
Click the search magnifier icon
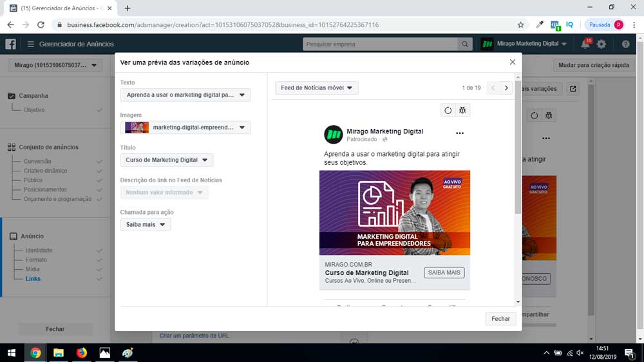click(x=464, y=44)
